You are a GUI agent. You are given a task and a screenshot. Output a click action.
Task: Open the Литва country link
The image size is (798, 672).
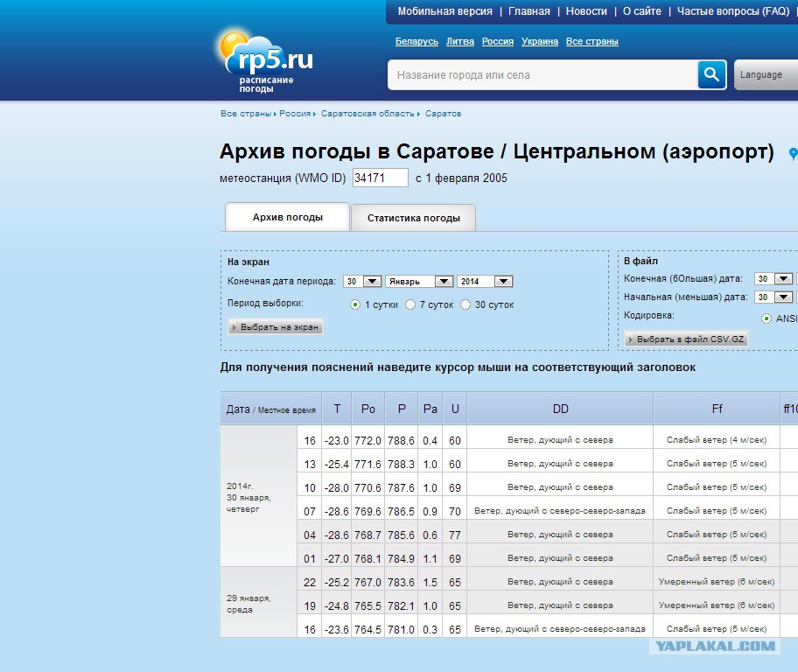click(x=460, y=41)
